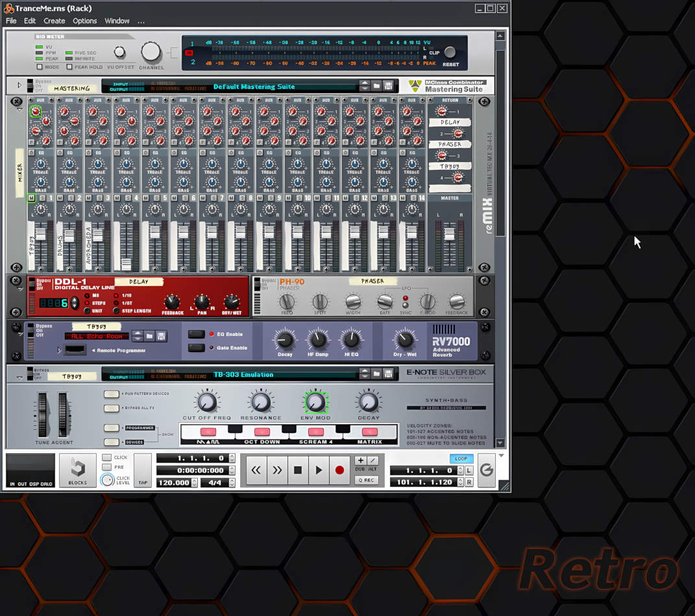The height and width of the screenshot is (616, 695).
Task: Click the VU OFFSET knob
Action: (119, 53)
